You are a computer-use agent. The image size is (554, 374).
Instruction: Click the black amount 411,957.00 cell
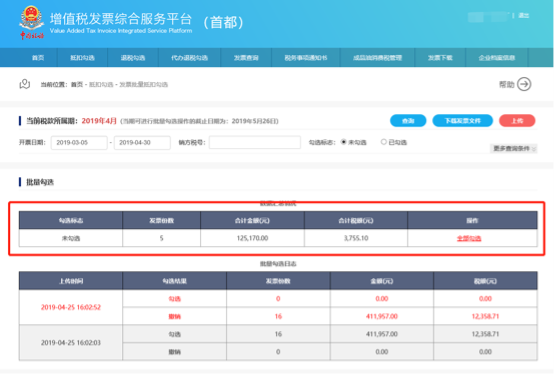click(382, 334)
